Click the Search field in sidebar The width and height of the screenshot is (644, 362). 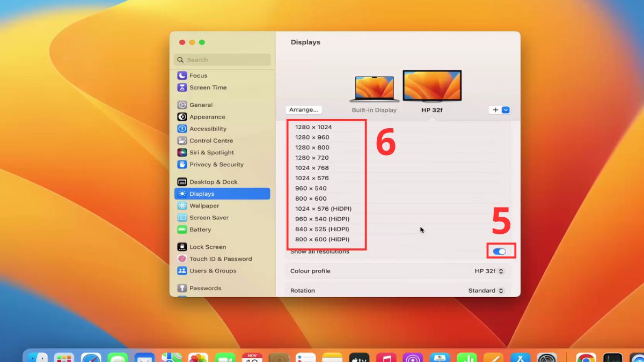click(222, 60)
